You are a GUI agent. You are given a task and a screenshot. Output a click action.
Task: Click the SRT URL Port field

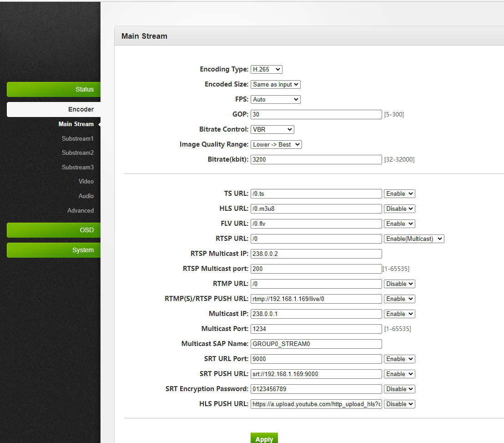pos(316,359)
